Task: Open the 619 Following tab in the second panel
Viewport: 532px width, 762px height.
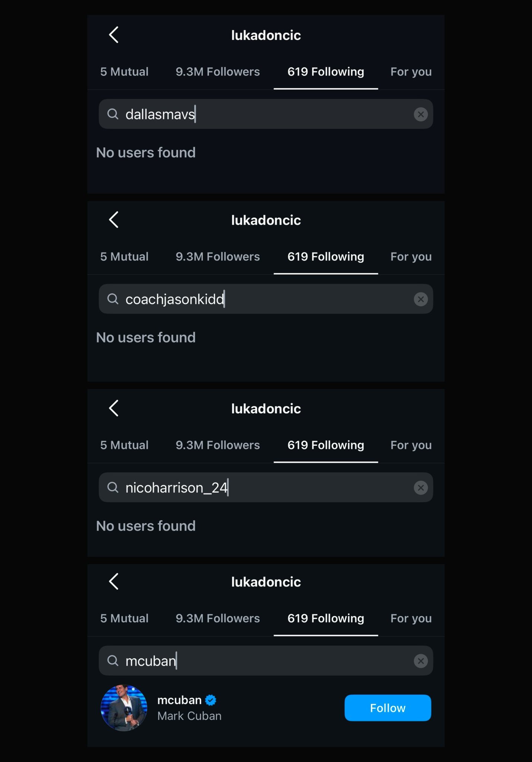Action: tap(326, 256)
